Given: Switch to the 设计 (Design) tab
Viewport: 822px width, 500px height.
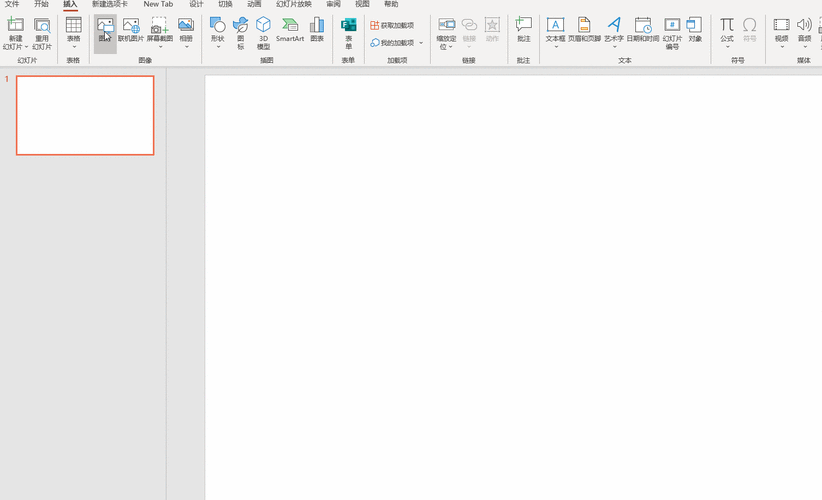Looking at the screenshot, I should pyautogui.click(x=197, y=4).
